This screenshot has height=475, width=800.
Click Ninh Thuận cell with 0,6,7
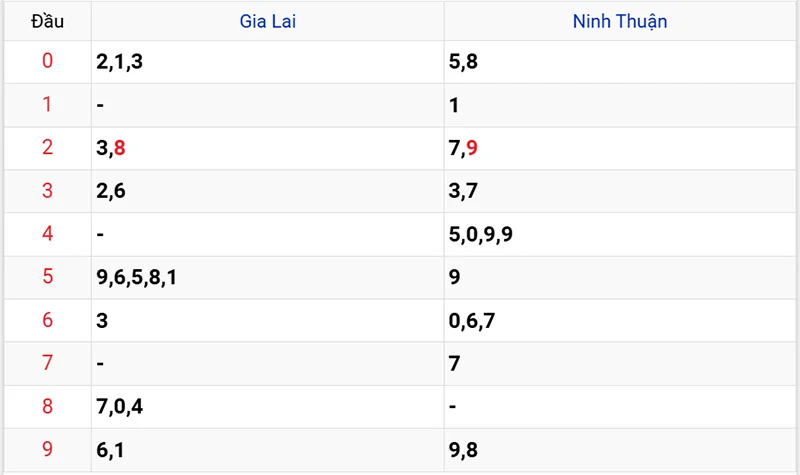point(620,321)
